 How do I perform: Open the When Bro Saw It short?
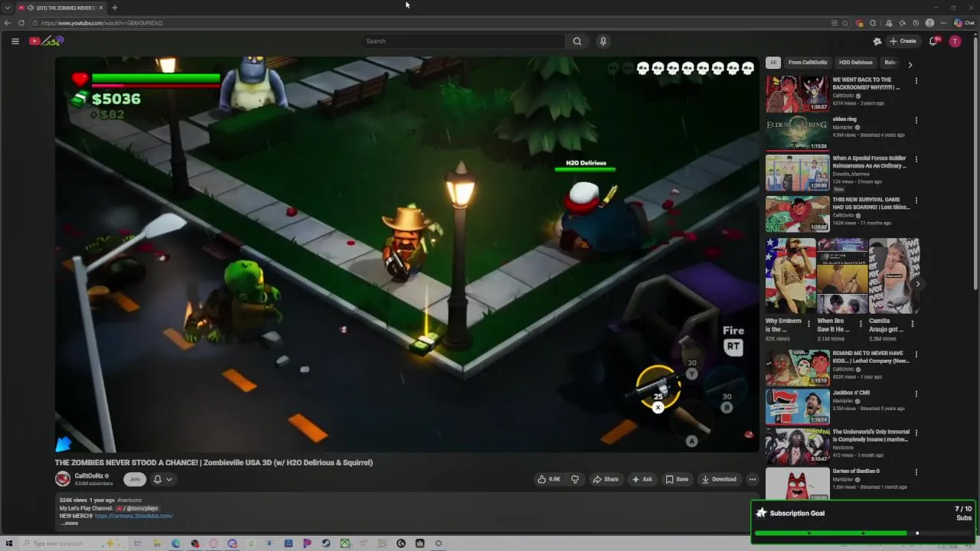(841, 276)
